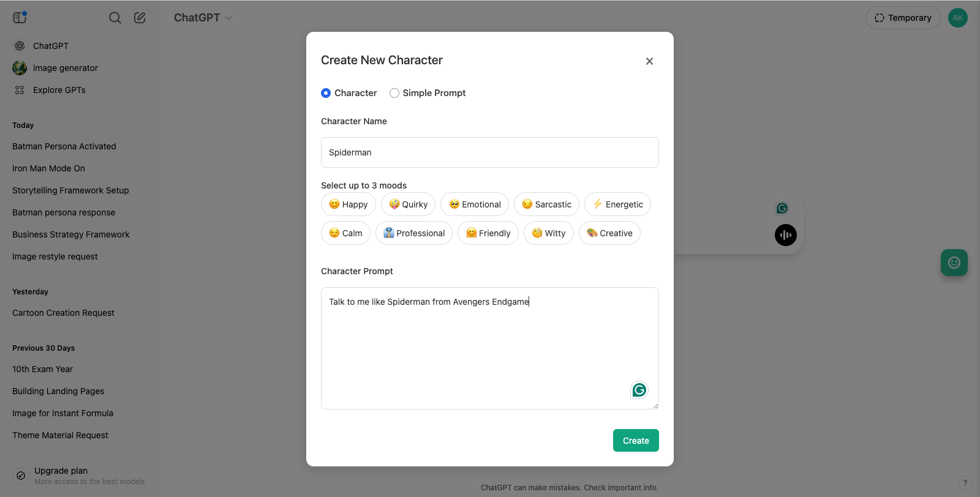Click the Create button
The height and width of the screenshot is (497, 980).
[x=635, y=441]
